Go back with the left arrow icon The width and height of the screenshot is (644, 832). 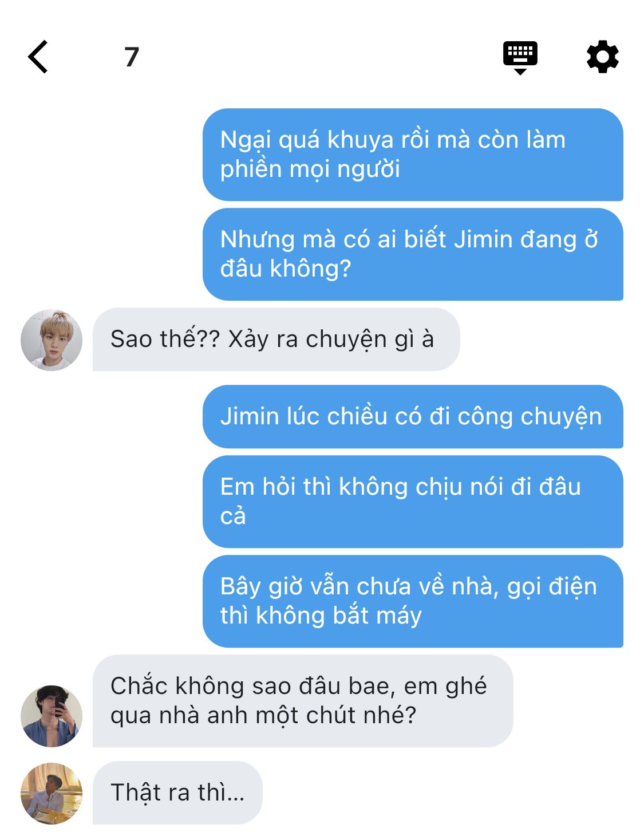coord(38,57)
